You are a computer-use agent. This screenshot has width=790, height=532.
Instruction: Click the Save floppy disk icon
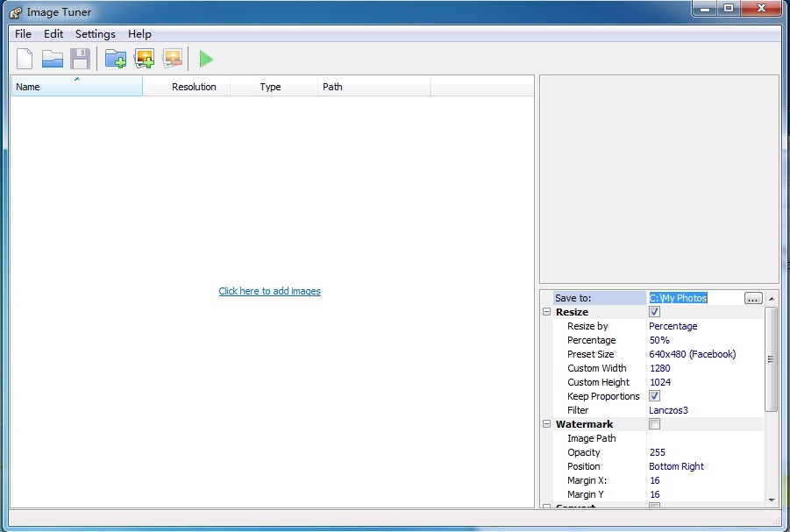click(81, 59)
